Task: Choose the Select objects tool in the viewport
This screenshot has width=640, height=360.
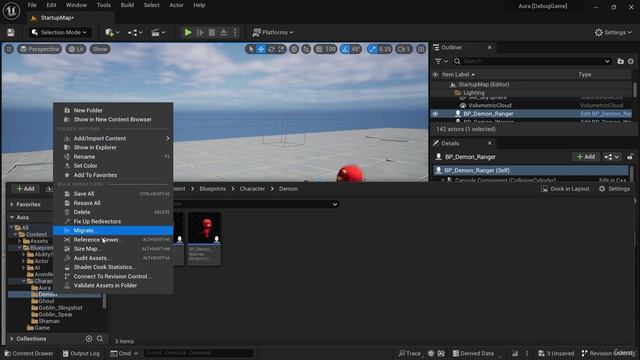Action: click(x=251, y=49)
